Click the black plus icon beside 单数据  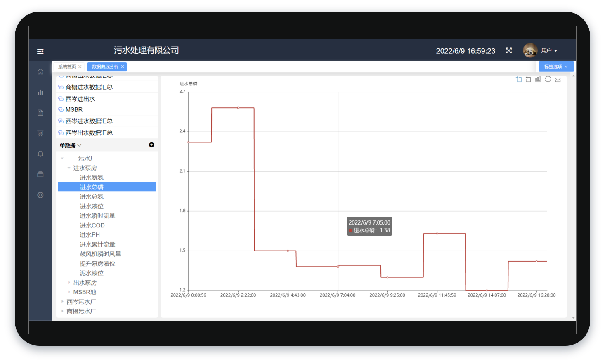[151, 145]
